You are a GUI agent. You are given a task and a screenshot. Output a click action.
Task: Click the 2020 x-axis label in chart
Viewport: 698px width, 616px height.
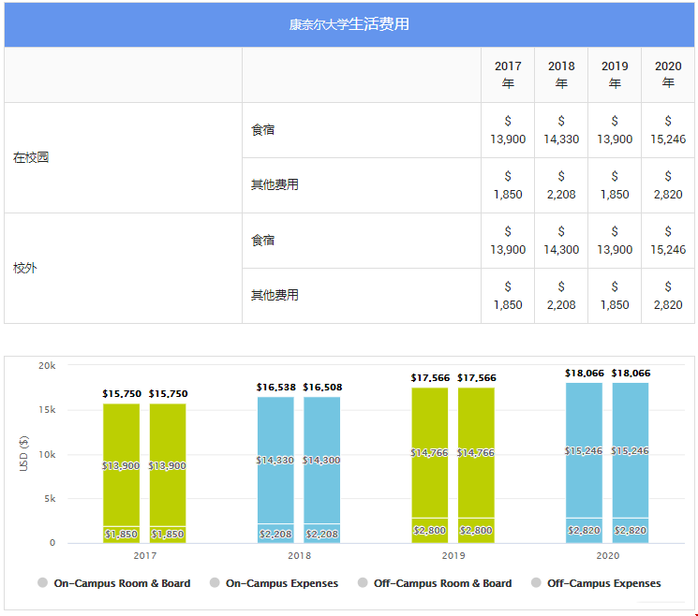pyautogui.click(x=608, y=555)
